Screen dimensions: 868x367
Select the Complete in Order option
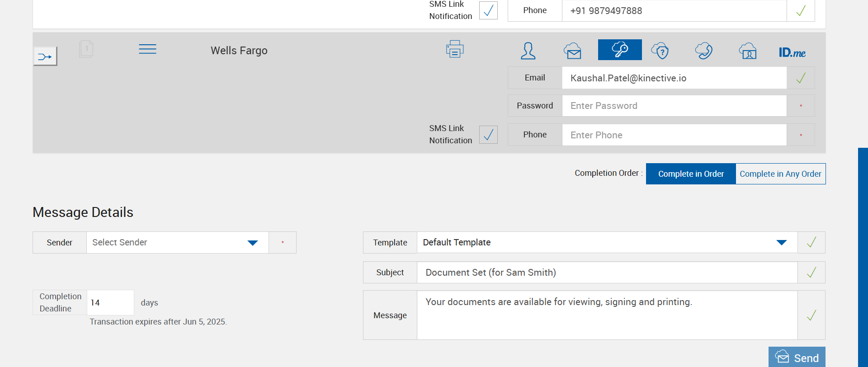tap(691, 174)
